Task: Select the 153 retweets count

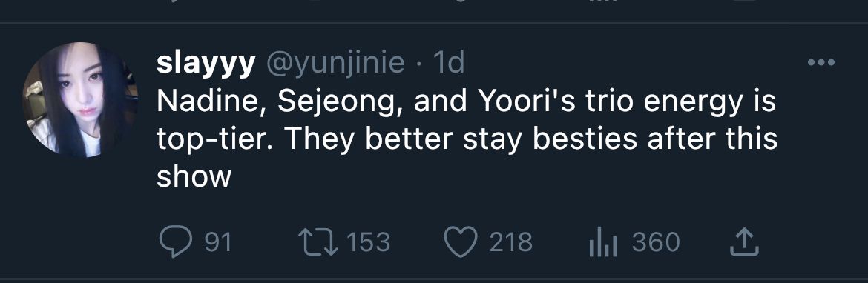Action: (369, 243)
